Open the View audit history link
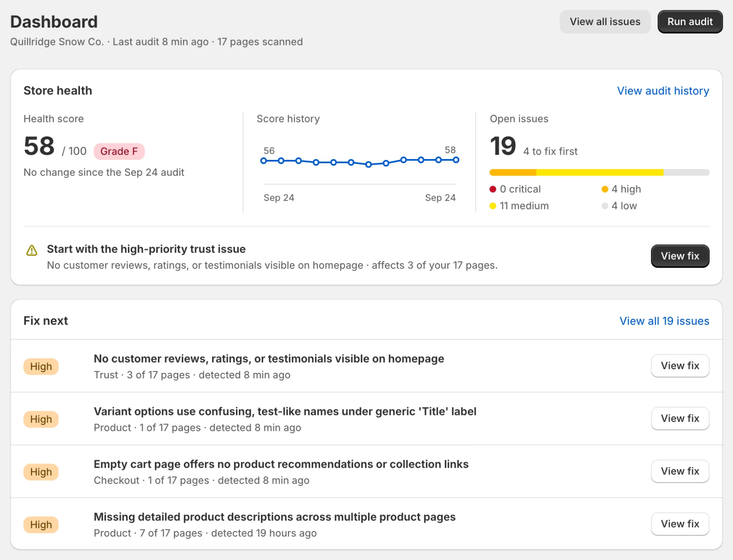Viewport: 733px width, 560px height. point(663,91)
